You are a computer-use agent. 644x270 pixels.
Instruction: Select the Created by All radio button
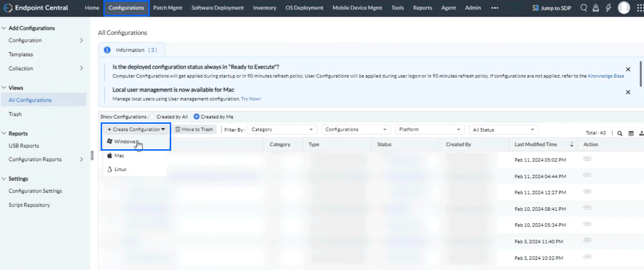click(153, 117)
